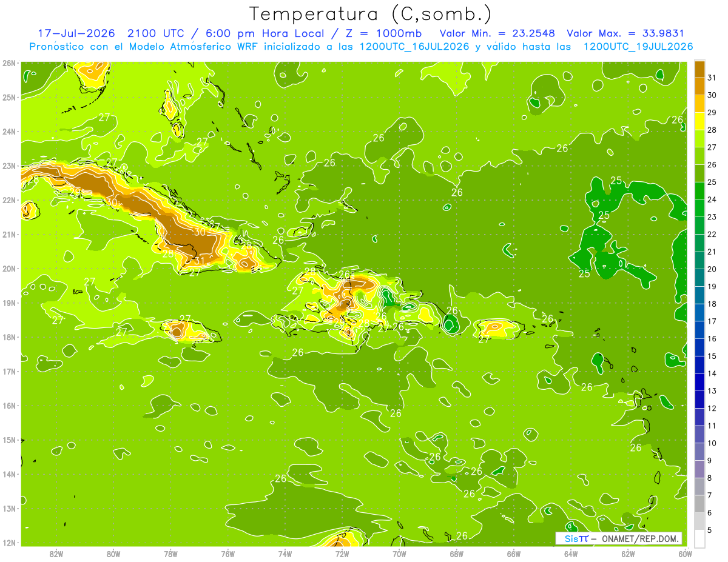Click the 18N latitude axis label
The height and width of the screenshot is (562, 728).
coord(9,337)
